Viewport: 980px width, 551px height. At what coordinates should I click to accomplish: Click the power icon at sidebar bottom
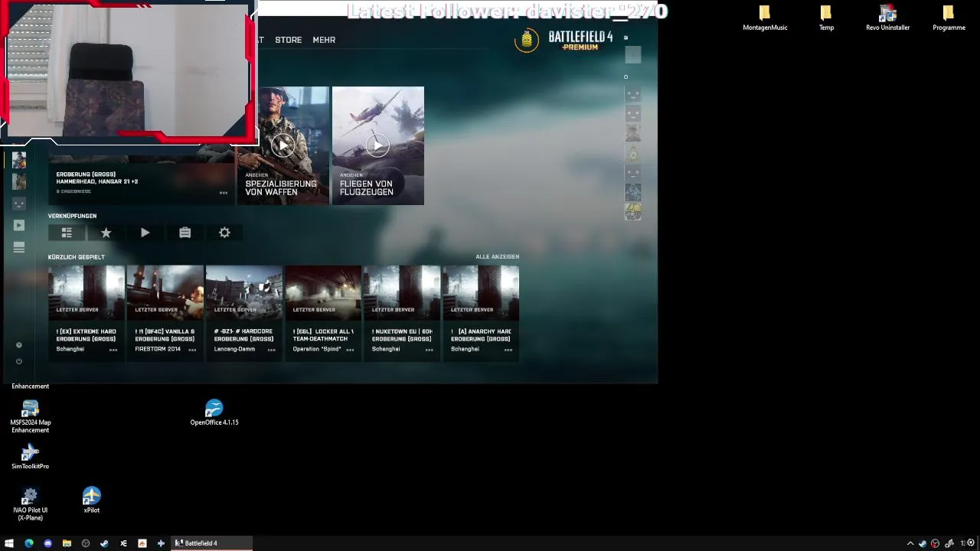click(19, 361)
